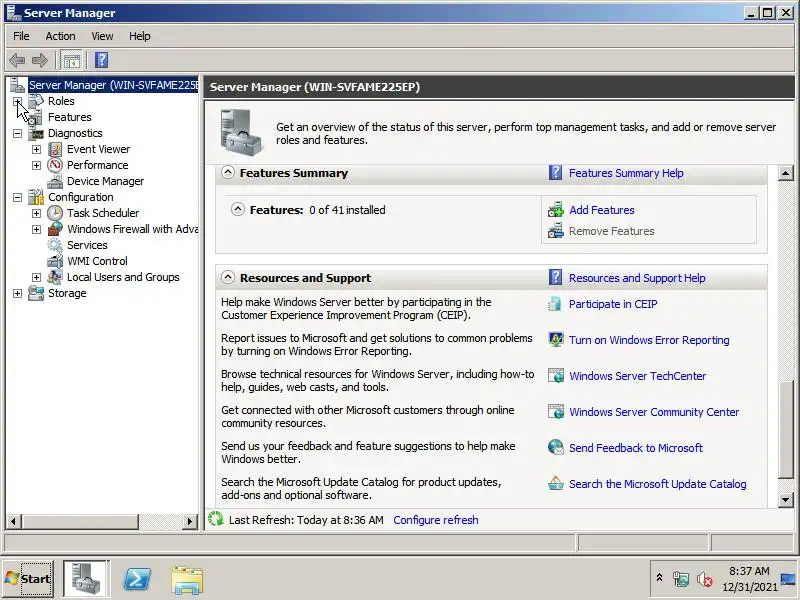Open Windows Explorer from the taskbar
This screenshot has height=600, width=800.
[187, 580]
